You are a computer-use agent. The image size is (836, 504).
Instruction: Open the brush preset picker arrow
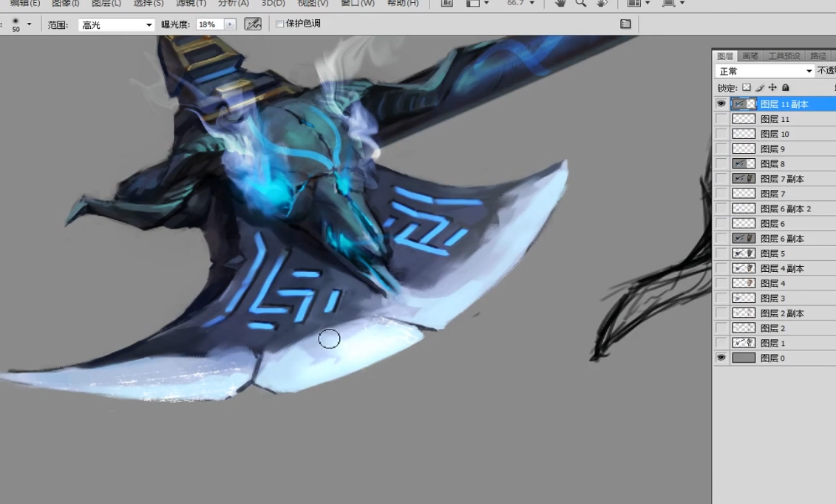[30, 24]
